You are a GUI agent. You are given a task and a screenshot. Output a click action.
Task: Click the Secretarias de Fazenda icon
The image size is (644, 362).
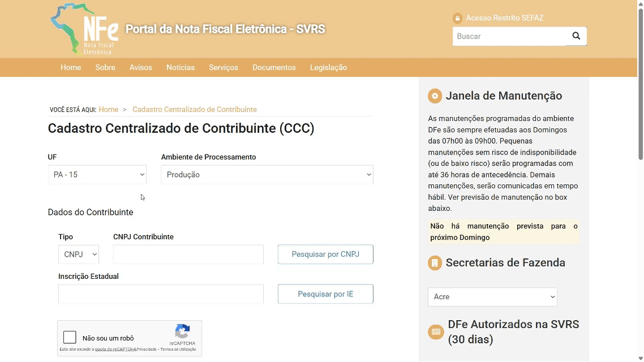(435, 262)
